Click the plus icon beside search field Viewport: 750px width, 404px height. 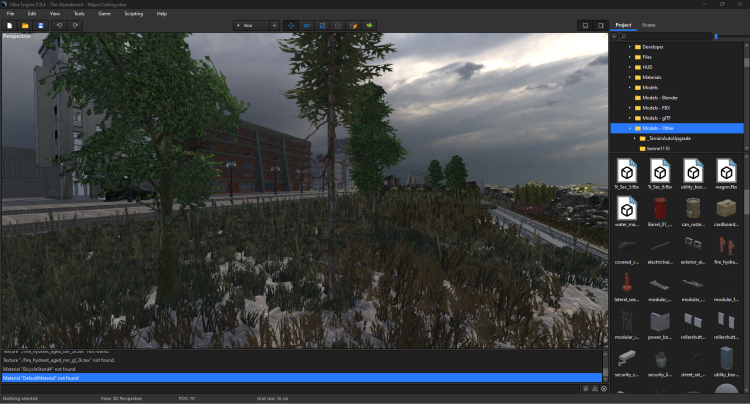click(614, 36)
